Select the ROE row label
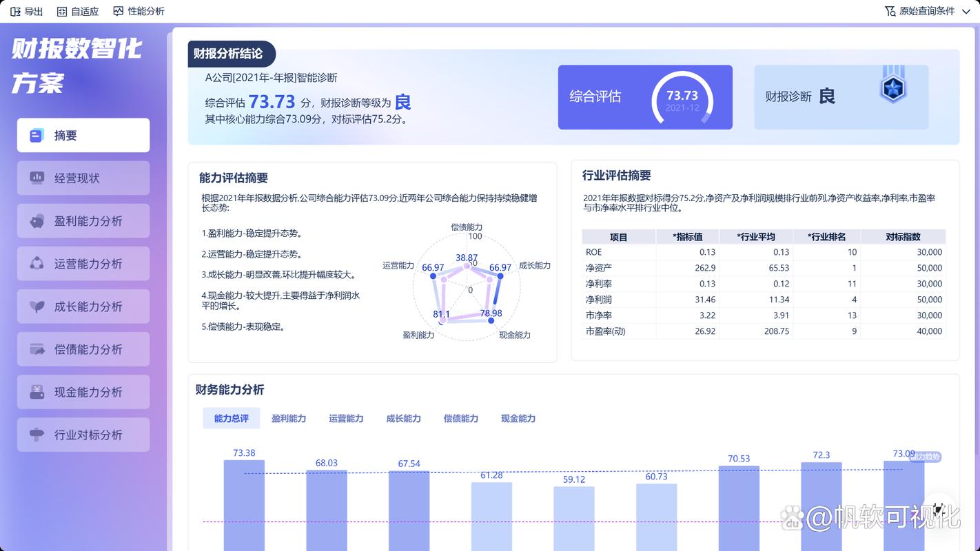This screenshot has height=551, width=980. (593, 252)
